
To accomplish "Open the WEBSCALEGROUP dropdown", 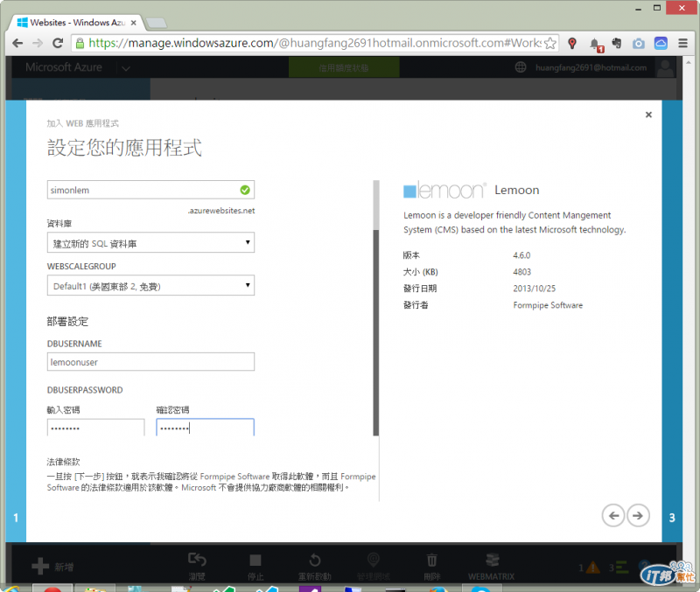I will (150, 286).
